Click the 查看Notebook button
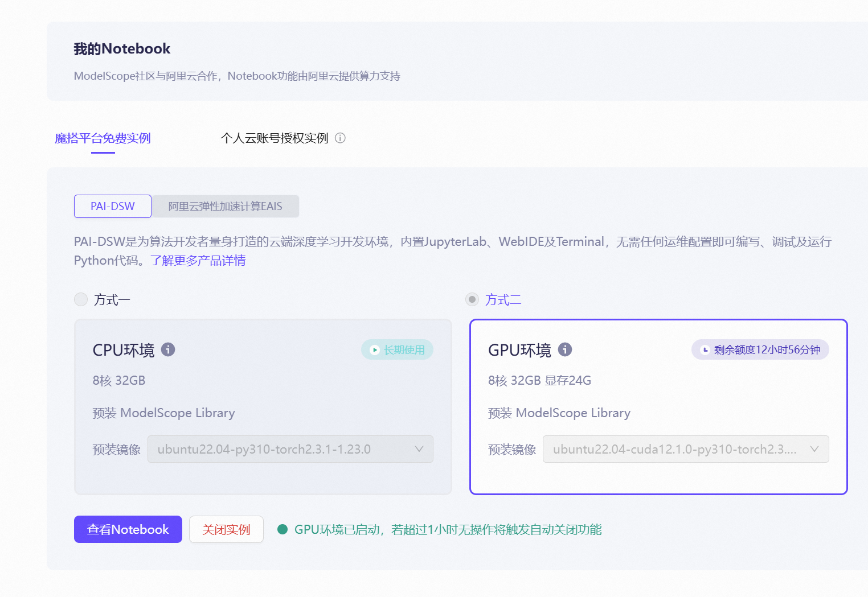This screenshot has width=868, height=597. [128, 529]
